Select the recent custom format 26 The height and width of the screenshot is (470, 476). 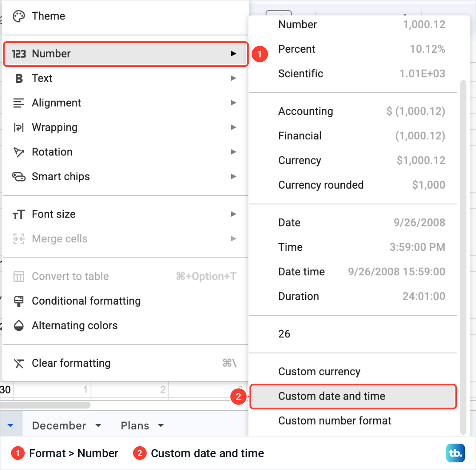coord(353,334)
